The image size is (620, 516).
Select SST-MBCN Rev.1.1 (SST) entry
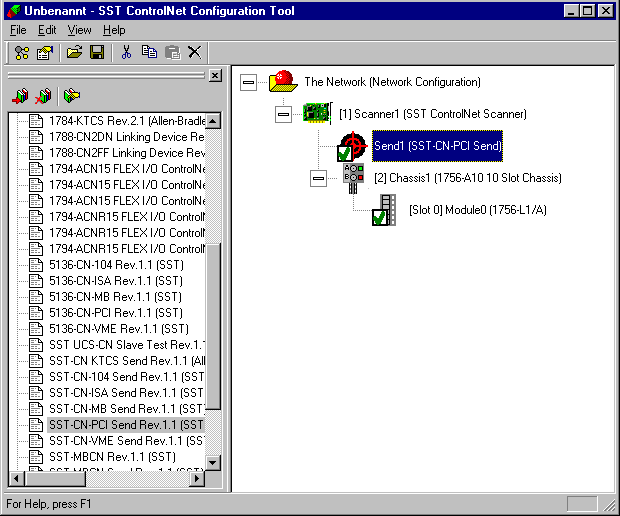pos(112,457)
